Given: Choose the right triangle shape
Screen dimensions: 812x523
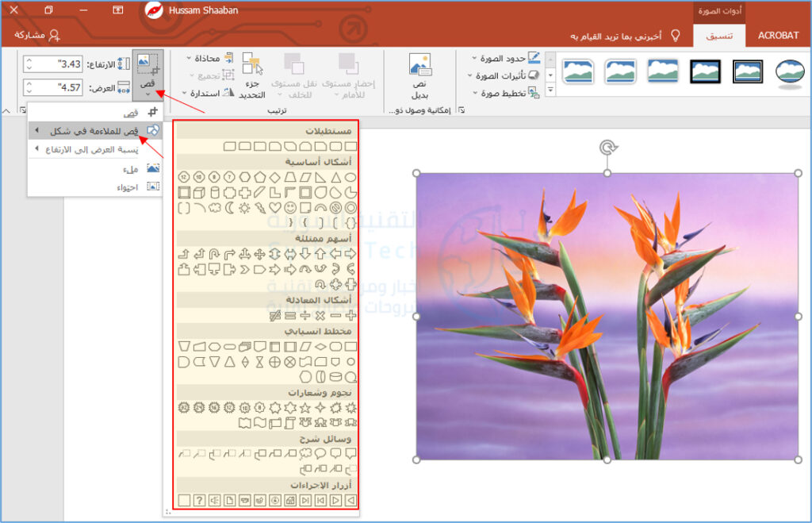Looking at the screenshot, I should coord(320,177).
